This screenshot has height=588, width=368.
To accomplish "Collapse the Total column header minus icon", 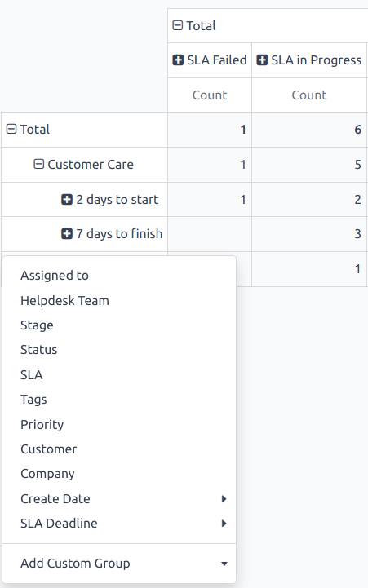I will [x=177, y=25].
